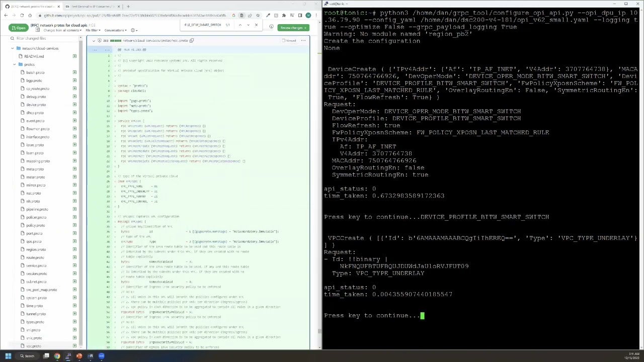Open policy.proto in file tree
644x362 pixels.
click(x=35, y=225)
